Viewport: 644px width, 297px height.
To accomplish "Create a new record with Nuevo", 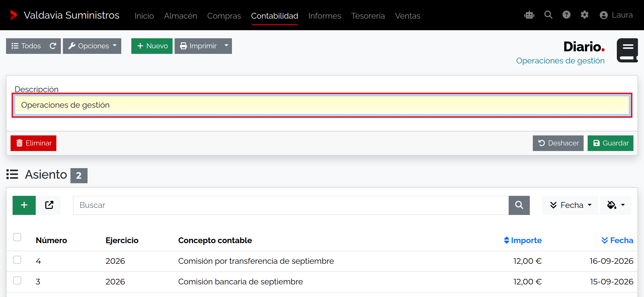I will (x=152, y=46).
